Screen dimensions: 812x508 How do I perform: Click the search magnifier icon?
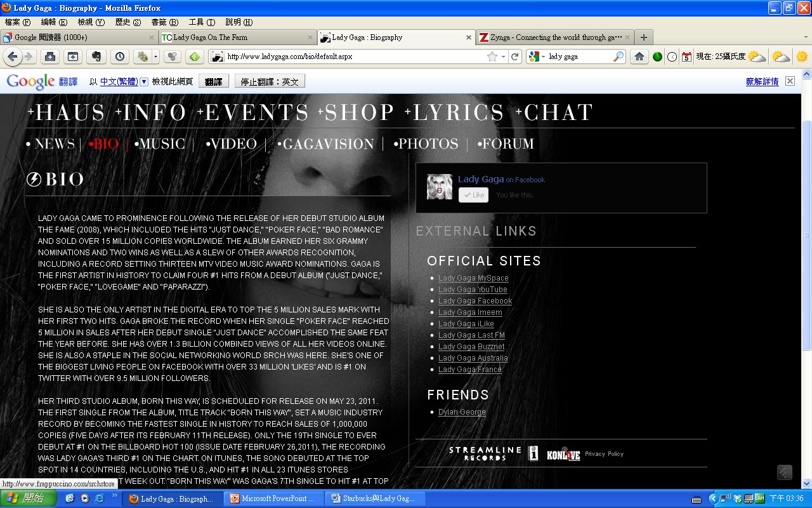click(x=619, y=57)
